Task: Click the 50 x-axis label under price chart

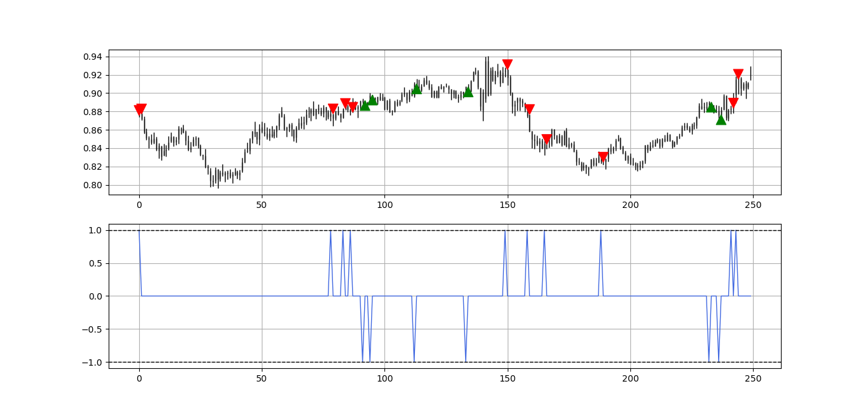Action: [262, 205]
